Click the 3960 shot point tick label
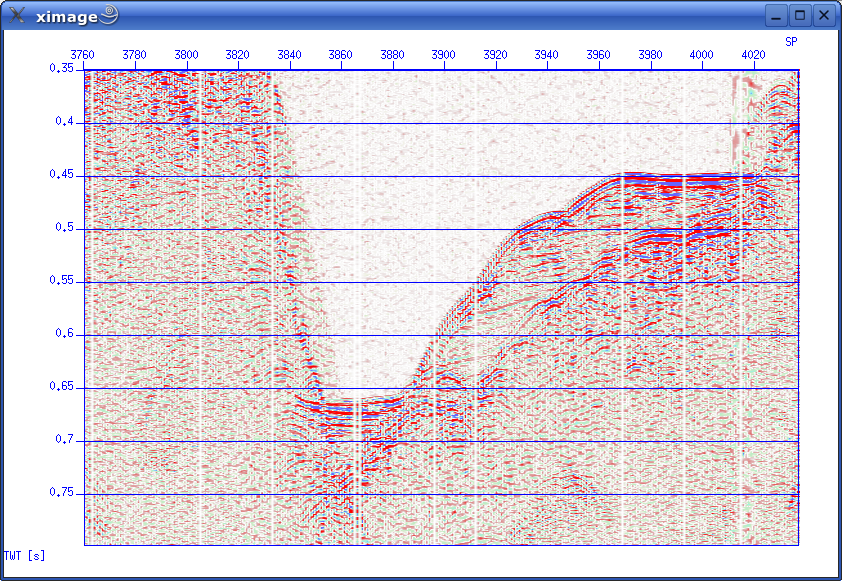 598,55
